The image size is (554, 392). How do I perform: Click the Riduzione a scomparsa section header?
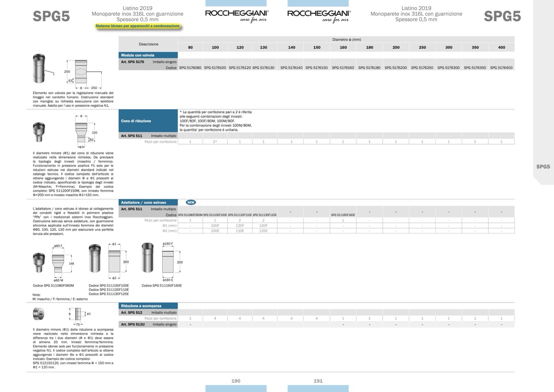click(148, 306)
